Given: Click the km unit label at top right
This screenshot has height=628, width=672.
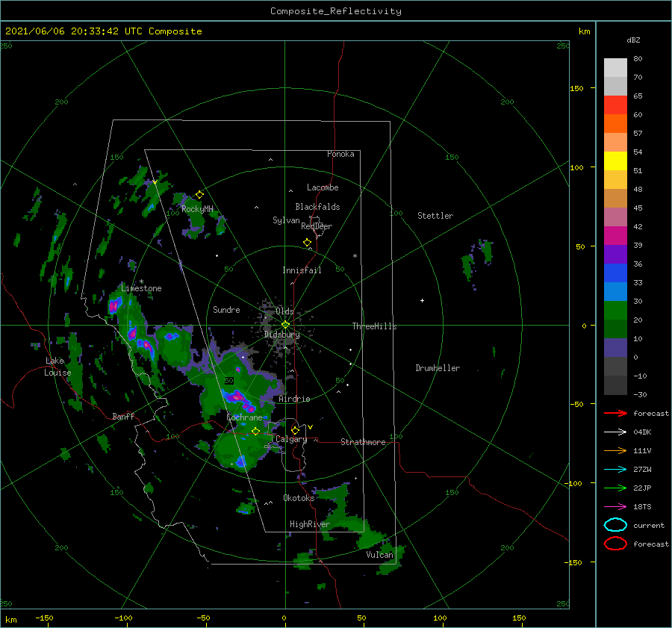Looking at the screenshot, I should (584, 31).
